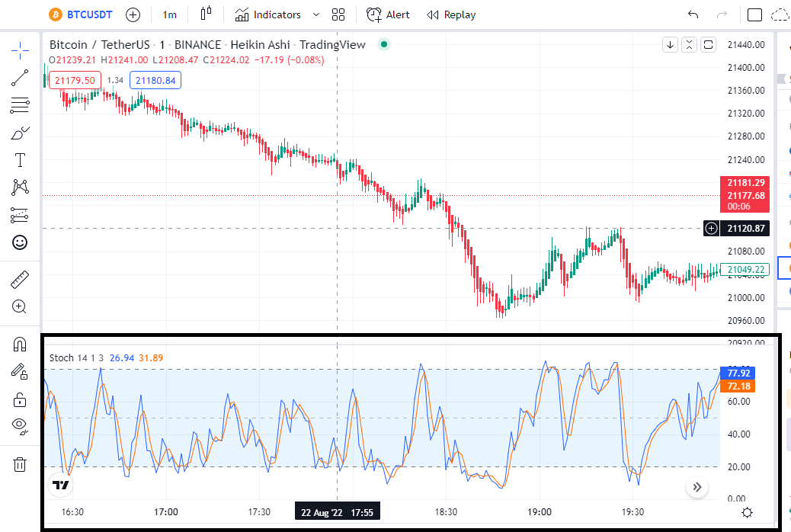The image size is (791, 532).
Task: Select the ruler measure tool
Action: pyautogui.click(x=20, y=279)
